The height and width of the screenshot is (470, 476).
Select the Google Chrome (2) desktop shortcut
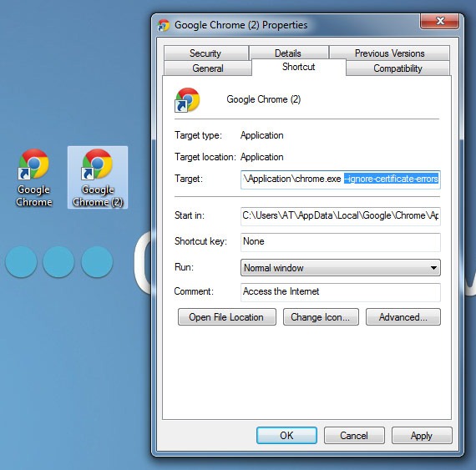pos(98,178)
